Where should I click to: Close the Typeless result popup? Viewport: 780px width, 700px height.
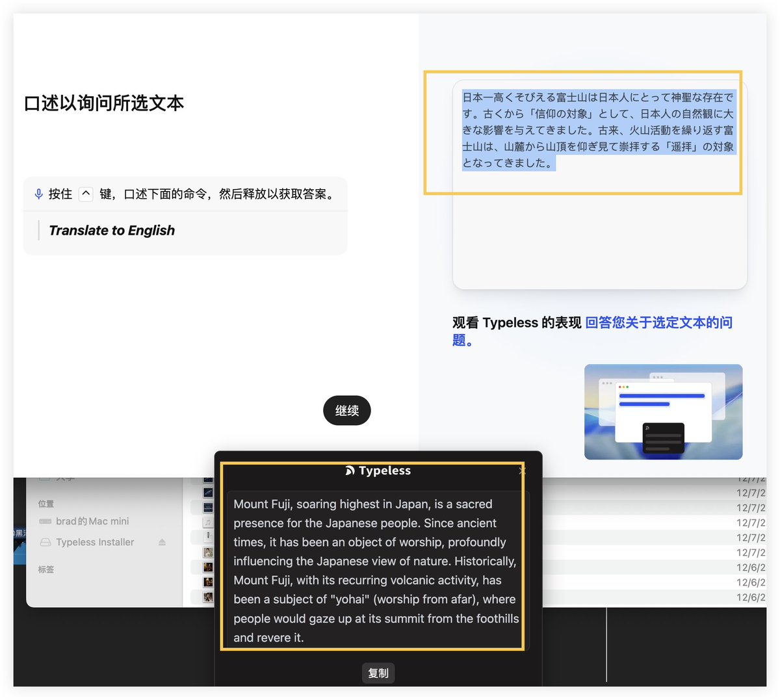point(523,471)
